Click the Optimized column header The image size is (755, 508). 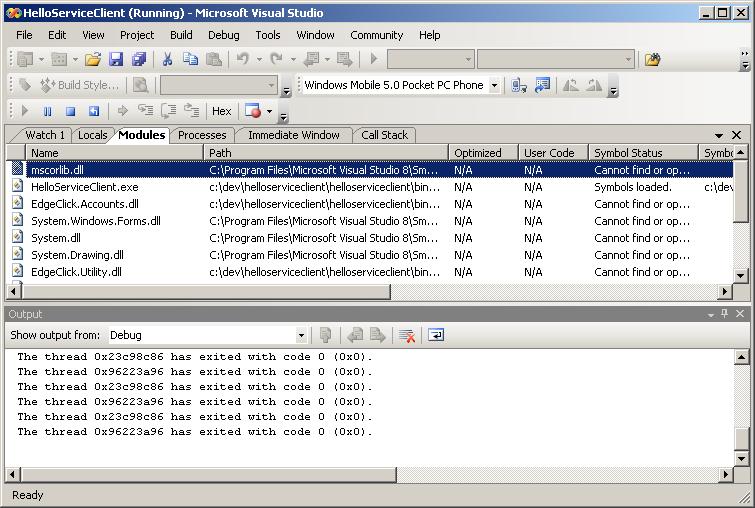tap(483, 153)
